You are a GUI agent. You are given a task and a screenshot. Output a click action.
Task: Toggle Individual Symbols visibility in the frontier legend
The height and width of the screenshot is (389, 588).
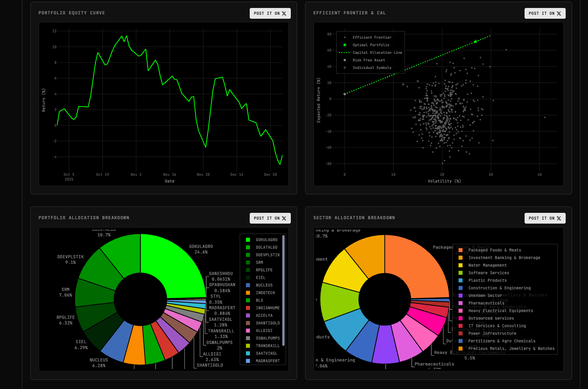pyautogui.click(x=345, y=67)
